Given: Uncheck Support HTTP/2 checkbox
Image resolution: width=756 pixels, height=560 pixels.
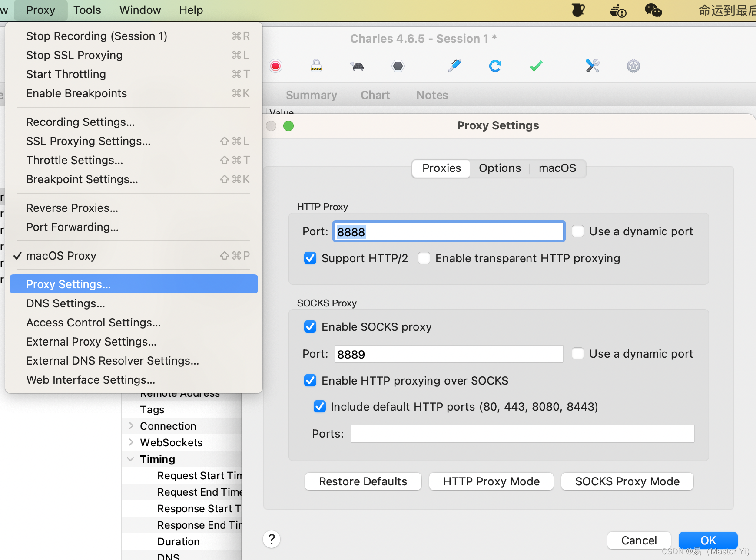Looking at the screenshot, I should click(310, 258).
